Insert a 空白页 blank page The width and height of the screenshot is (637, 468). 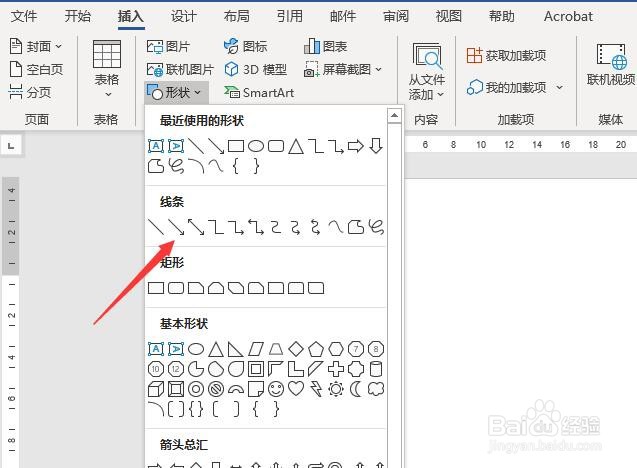(x=36, y=69)
